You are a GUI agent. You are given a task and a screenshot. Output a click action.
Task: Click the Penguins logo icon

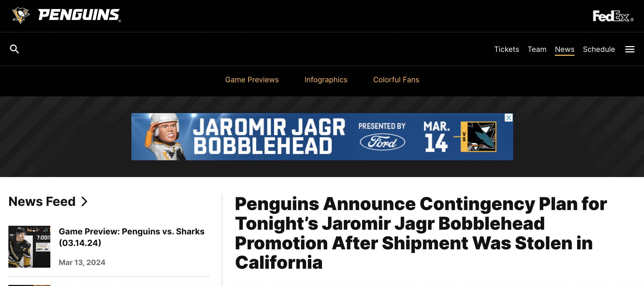tap(21, 15)
